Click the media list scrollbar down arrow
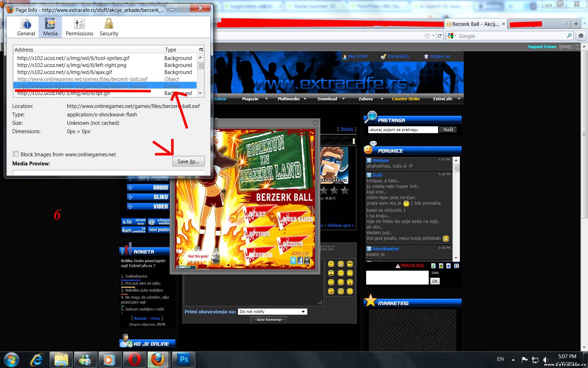Viewport: 588px width, 368px height. 200,93
